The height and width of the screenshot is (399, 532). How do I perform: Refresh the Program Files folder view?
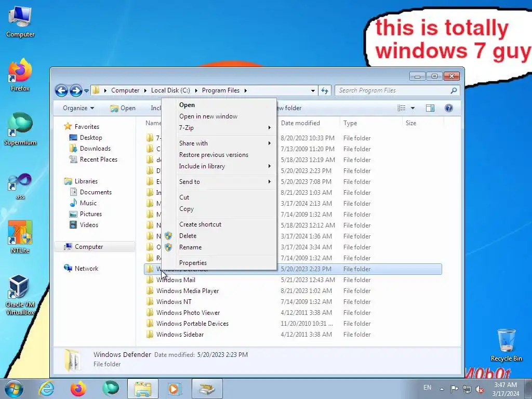click(x=325, y=90)
